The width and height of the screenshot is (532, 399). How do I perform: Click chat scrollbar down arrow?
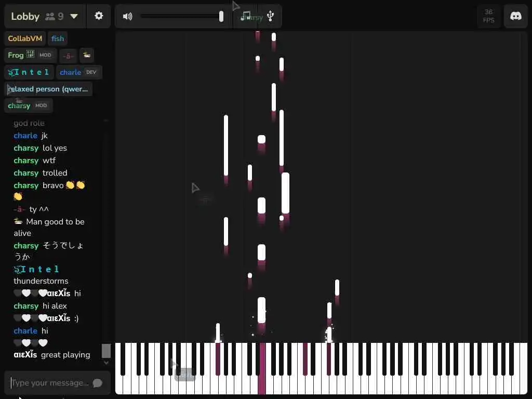[106, 362]
